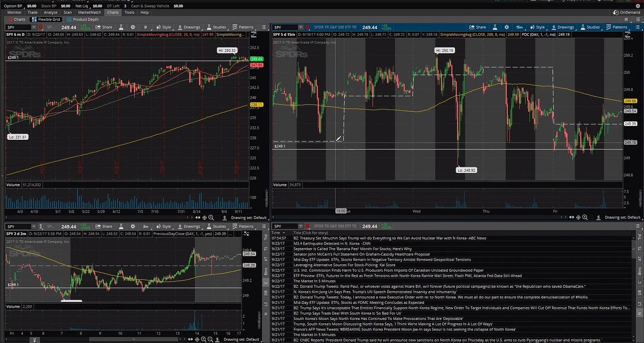
Task: Change the D timeframe on daily chart
Action: [x=146, y=27]
